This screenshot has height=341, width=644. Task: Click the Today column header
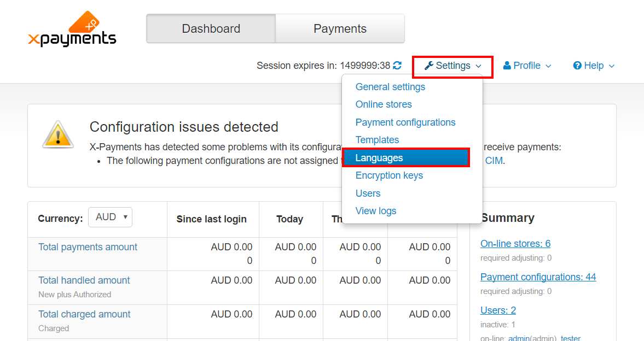(289, 219)
